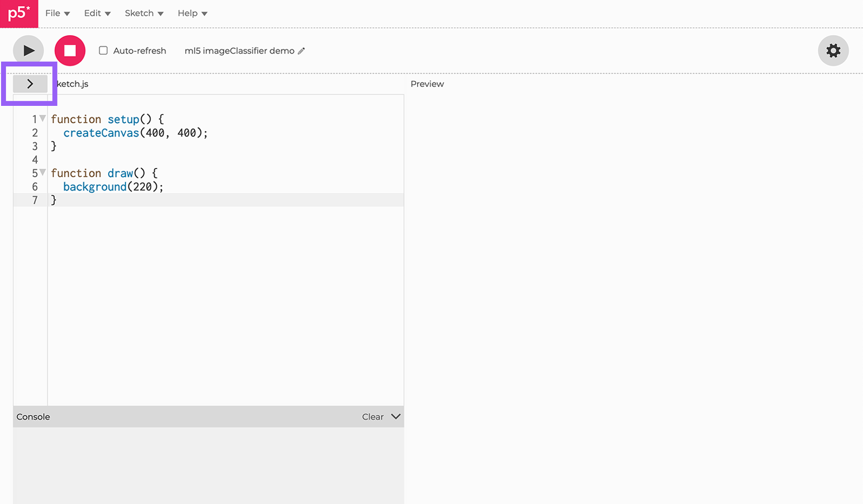The width and height of the screenshot is (863, 504).
Task: Open the Help menu
Action: coord(192,13)
